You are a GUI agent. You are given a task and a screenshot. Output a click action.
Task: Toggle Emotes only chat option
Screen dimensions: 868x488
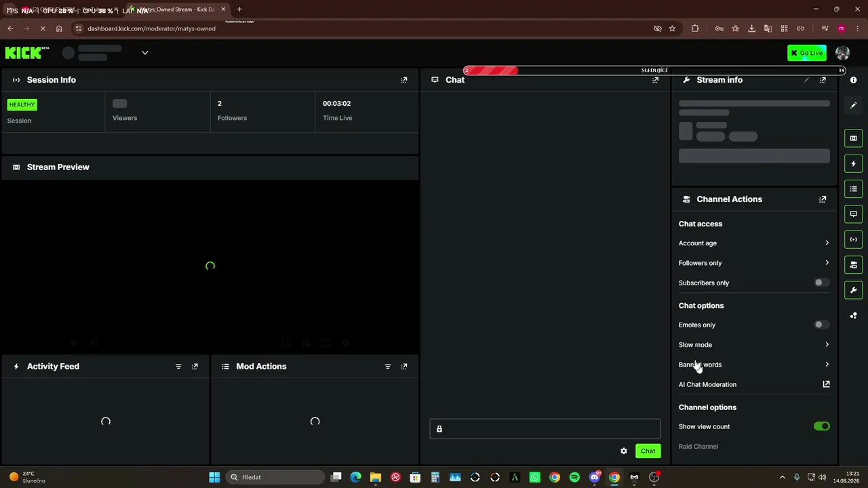pyautogui.click(x=821, y=325)
